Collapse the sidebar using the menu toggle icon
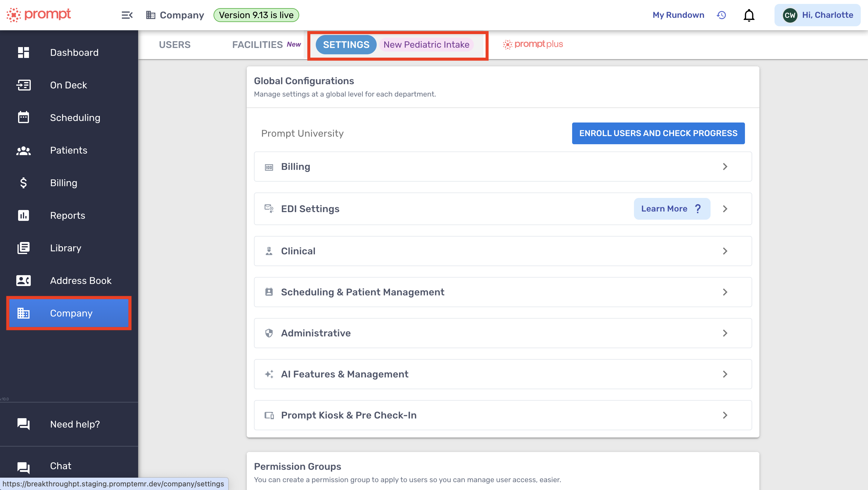This screenshot has height=490, width=868. [x=127, y=15]
